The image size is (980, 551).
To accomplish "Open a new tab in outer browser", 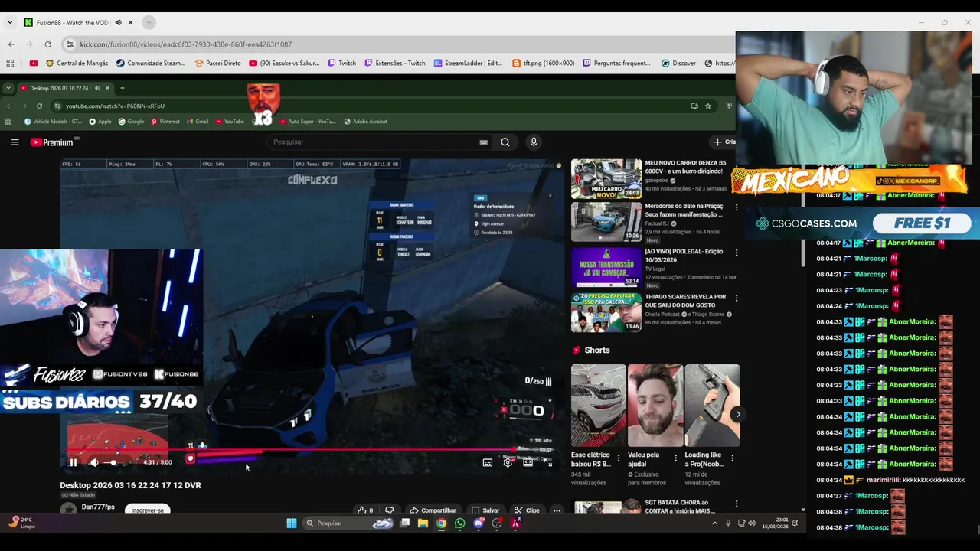I will click(149, 23).
